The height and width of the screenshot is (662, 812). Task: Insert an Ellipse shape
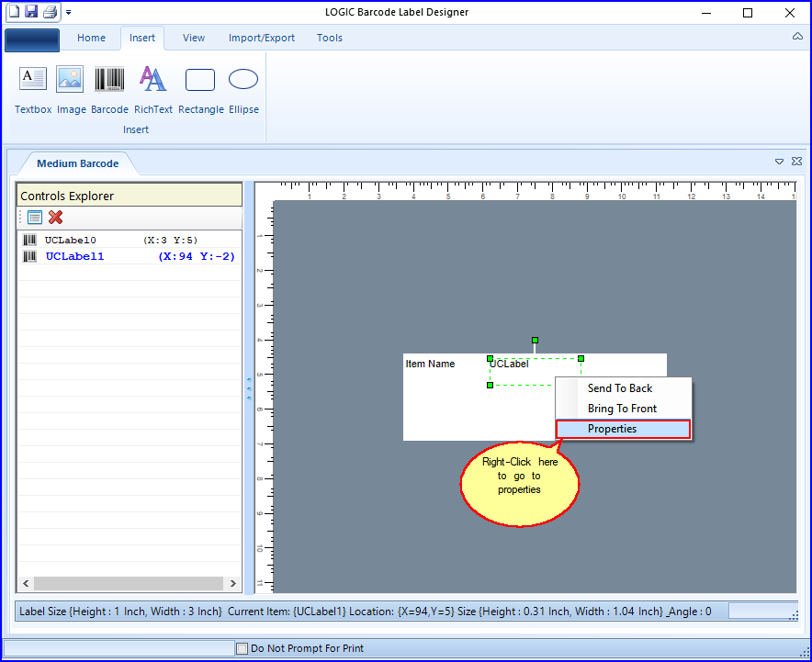(243, 90)
